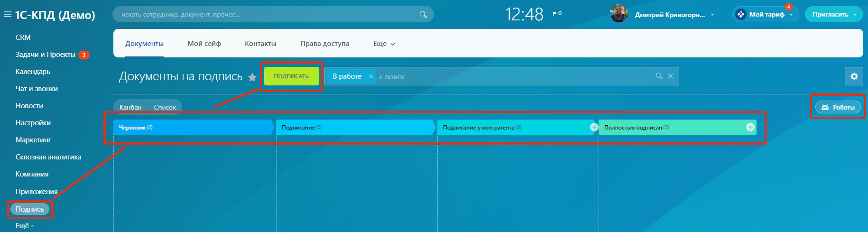Expand Пригласить dropdown arrow
The width and height of the screenshot is (868, 232).
point(855,15)
